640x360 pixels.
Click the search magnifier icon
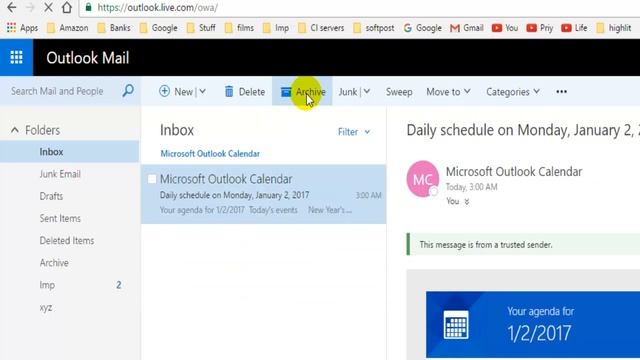click(128, 91)
